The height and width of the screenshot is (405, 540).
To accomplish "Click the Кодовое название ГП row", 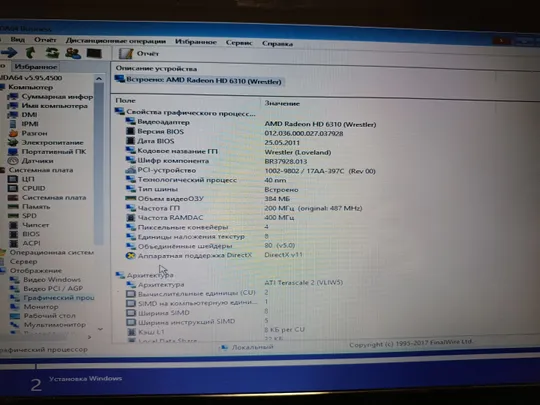I will click(x=228, y=151).
